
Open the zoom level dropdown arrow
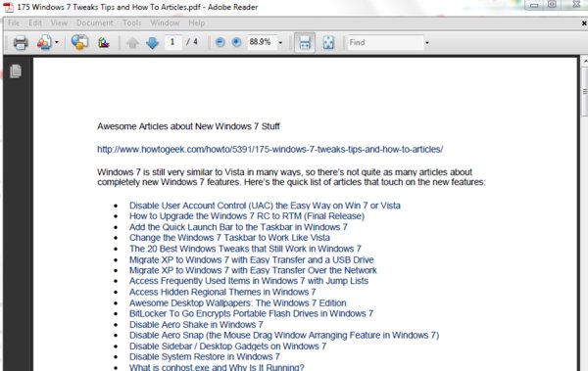click(280, 43)
